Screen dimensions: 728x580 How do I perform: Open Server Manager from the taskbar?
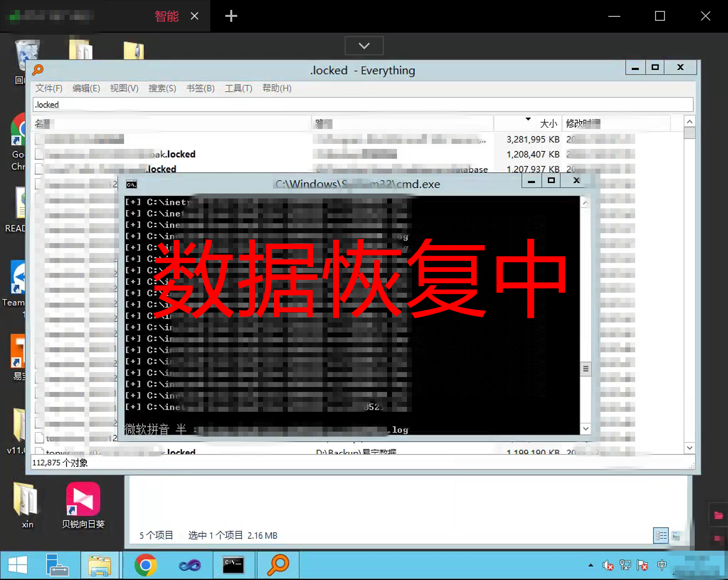(x=58, y=565)
